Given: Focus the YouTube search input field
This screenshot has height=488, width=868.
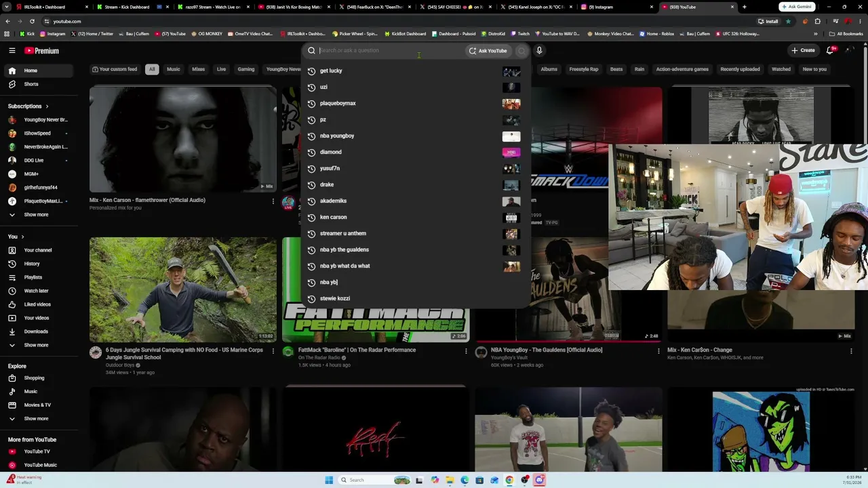Looking at the screenshot, I should click(x=391, y=50).
